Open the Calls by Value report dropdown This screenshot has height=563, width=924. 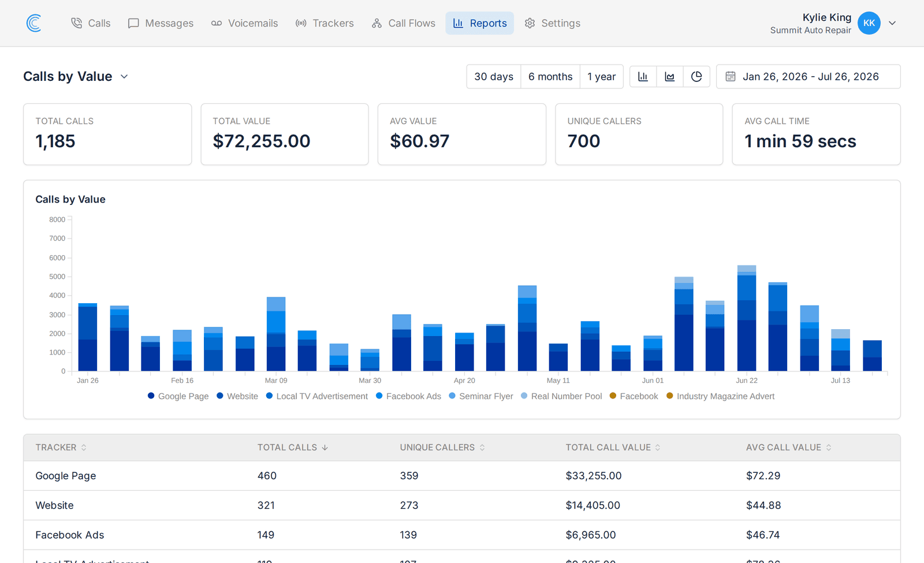[x=76, y=76]
